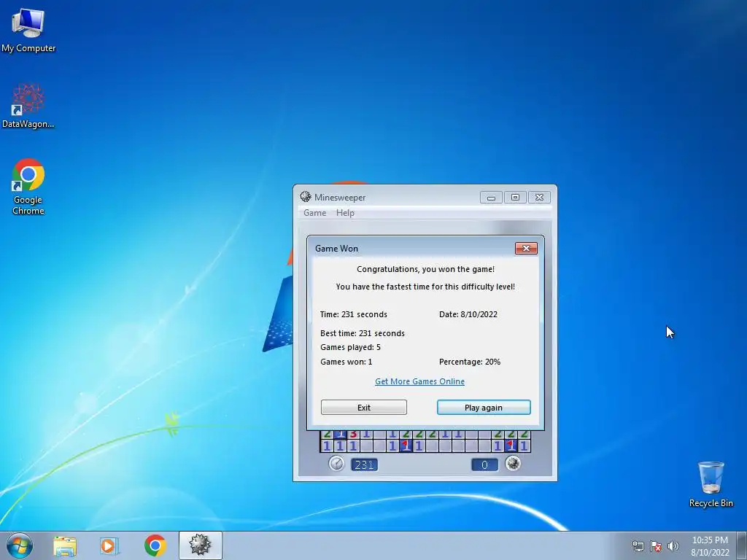Click the 'Games played: 5' text
This screenshot has height=560, width=747.
tap(351, 347)
